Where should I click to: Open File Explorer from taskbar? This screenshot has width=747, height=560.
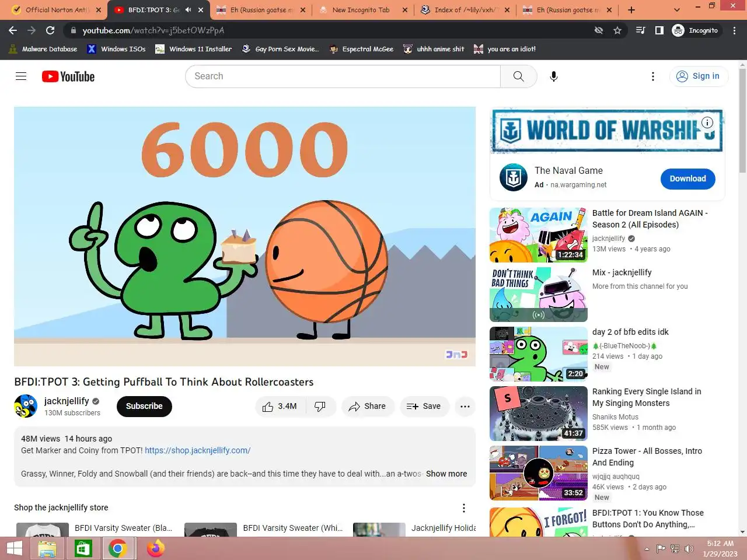click(x=47, y=548)
